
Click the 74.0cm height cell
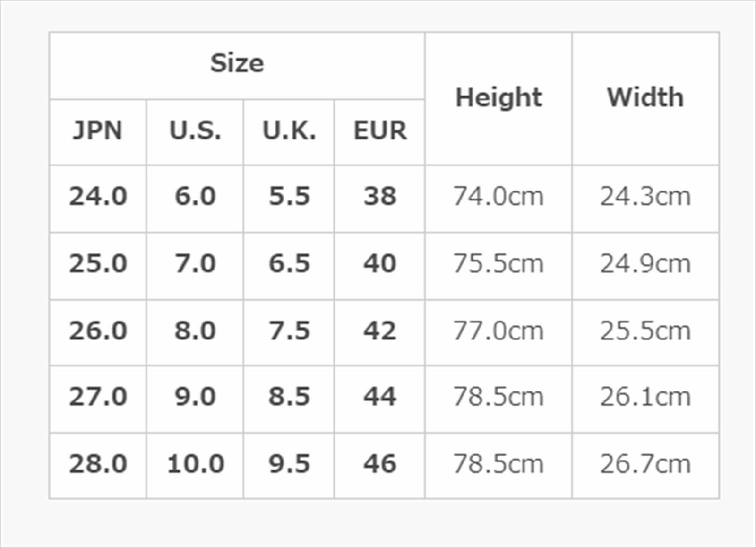(x=498, y=199)
